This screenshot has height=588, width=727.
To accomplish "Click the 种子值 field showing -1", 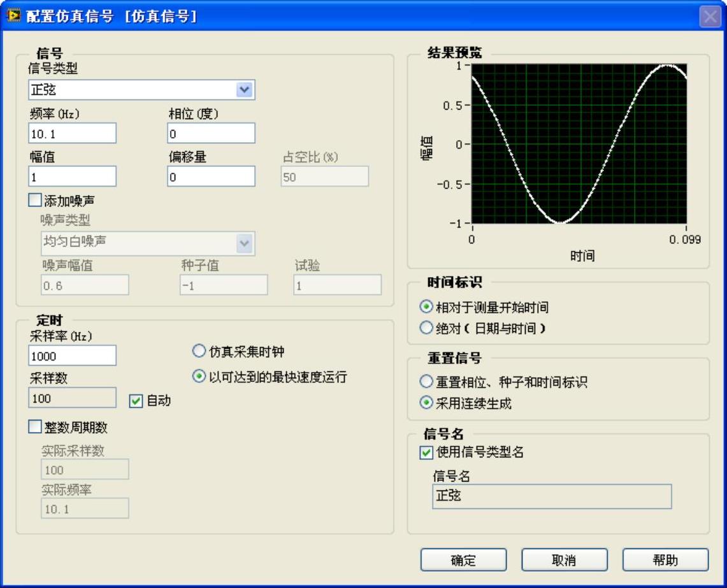I will 224,285.
